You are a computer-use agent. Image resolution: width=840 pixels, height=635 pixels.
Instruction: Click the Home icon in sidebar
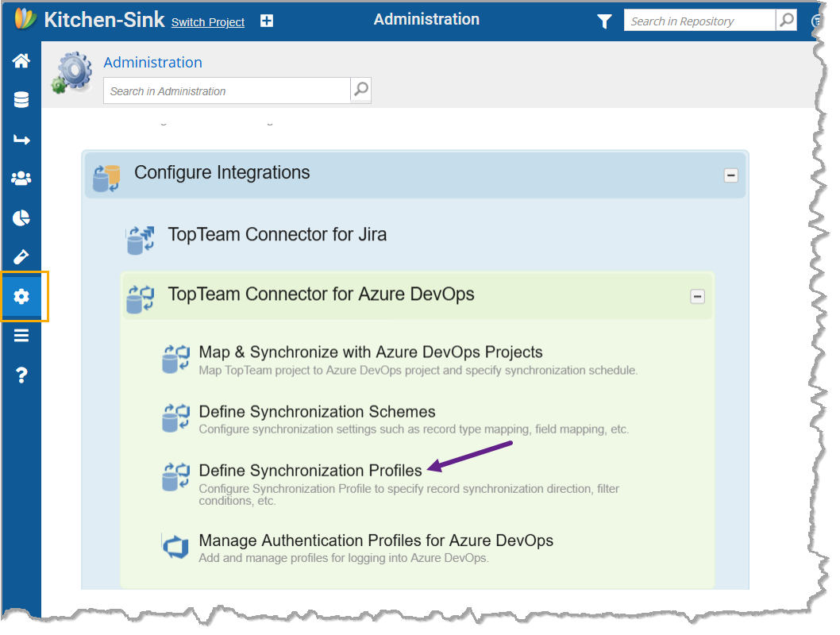[x=21, y=61]
